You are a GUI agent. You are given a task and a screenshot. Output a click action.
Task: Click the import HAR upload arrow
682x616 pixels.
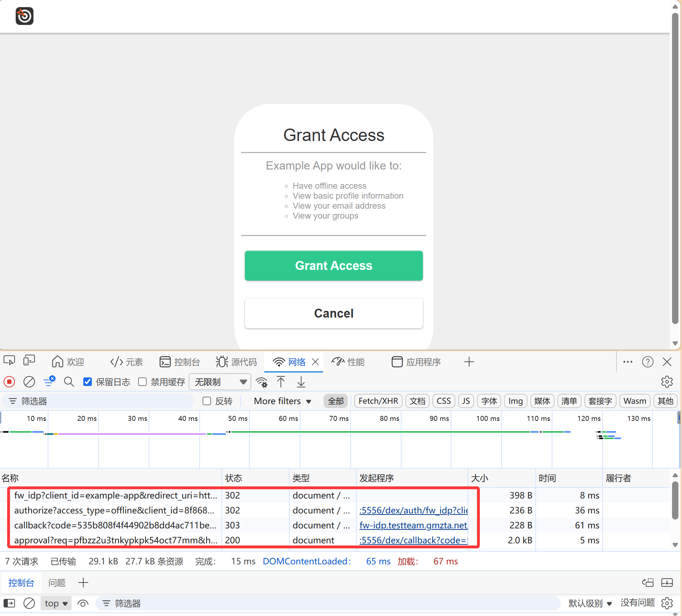pyautogui.click(x=281, y=382)
